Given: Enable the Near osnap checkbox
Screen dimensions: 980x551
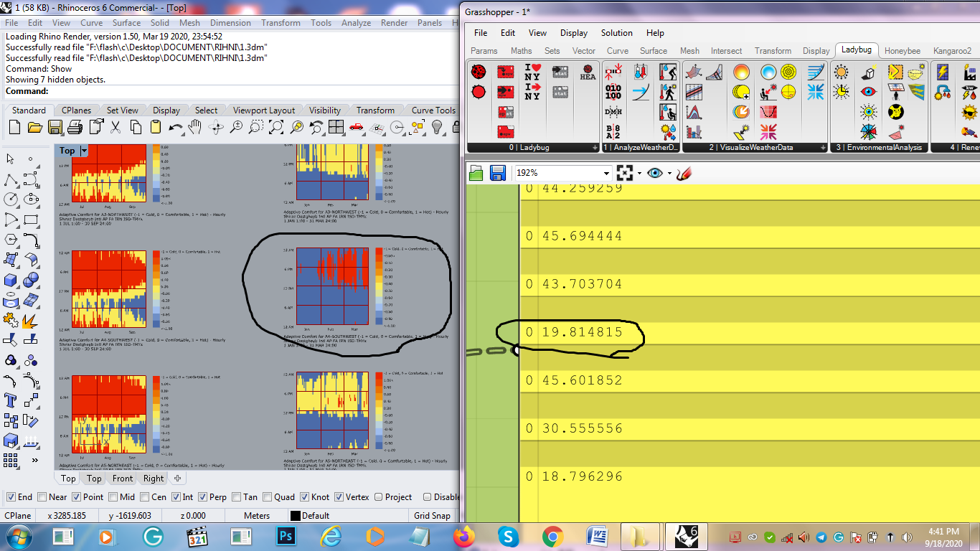Looking at the screenshot, I should coord(42,496).
